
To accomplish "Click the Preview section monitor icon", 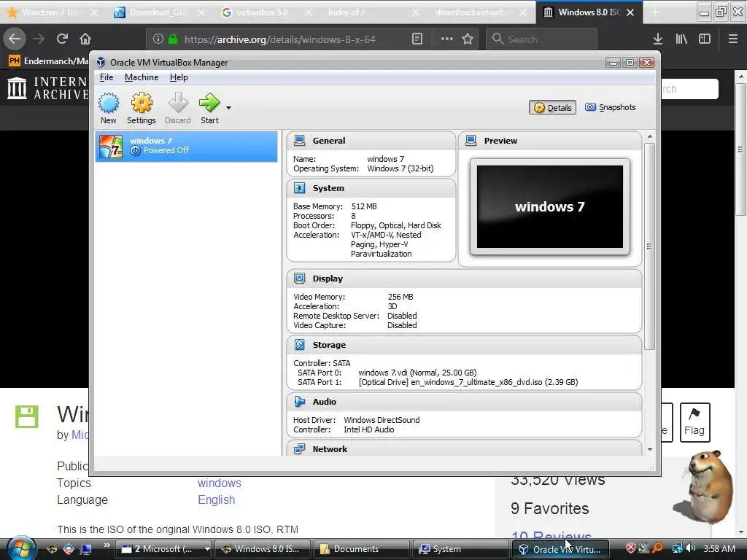I will [x=471, y=141].
